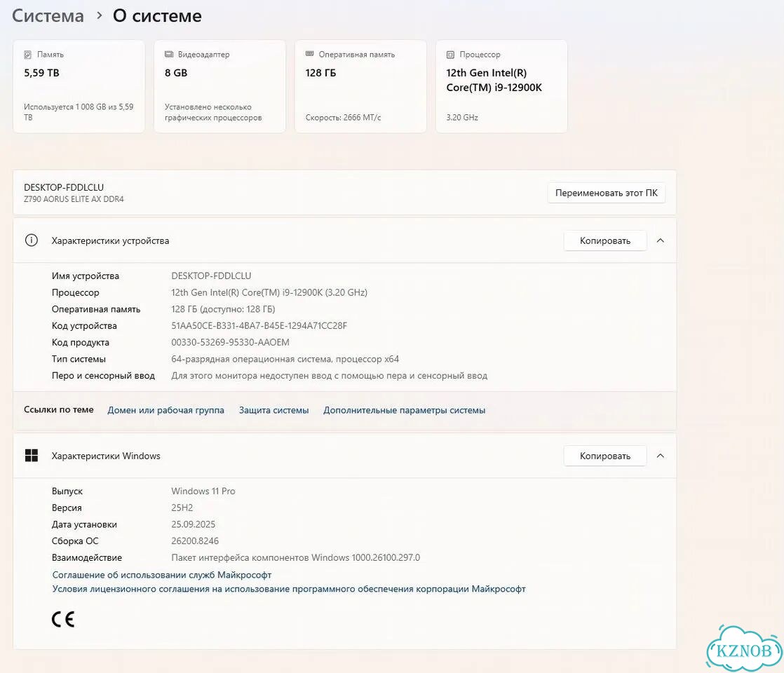Select 128 ГБ (доступно: 128 ГБ) value
This screenshot has height=673, width=784.
click(x=223, y=309)
